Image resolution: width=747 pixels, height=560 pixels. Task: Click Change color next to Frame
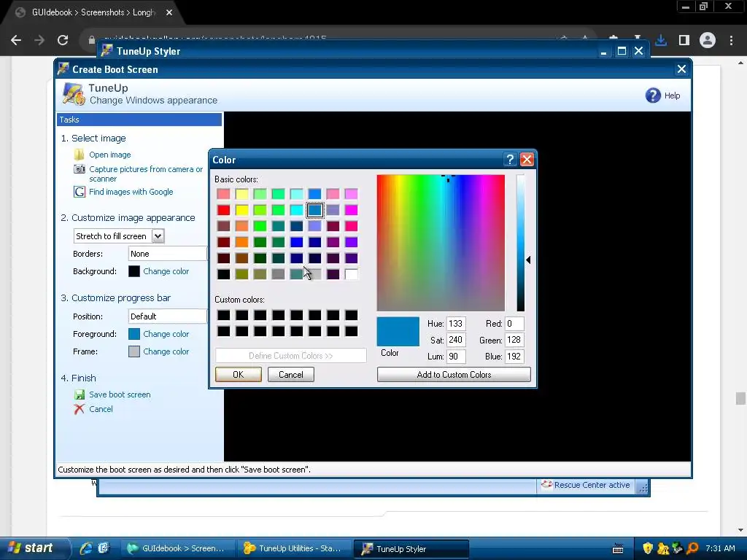166,351
